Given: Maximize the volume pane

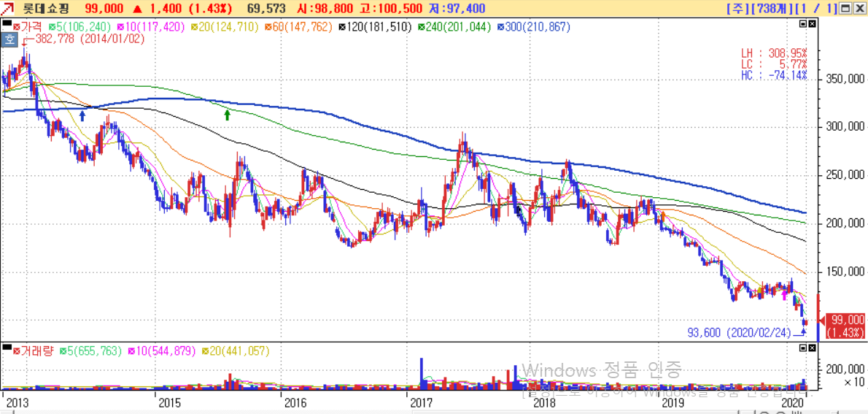Looking at the screenshot, I should (803, 348).
